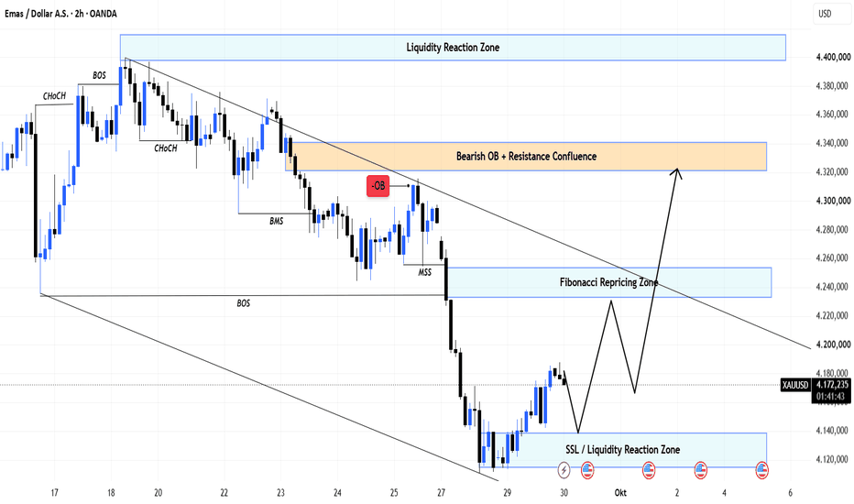Select the red -OB label

tap(378, 186)
